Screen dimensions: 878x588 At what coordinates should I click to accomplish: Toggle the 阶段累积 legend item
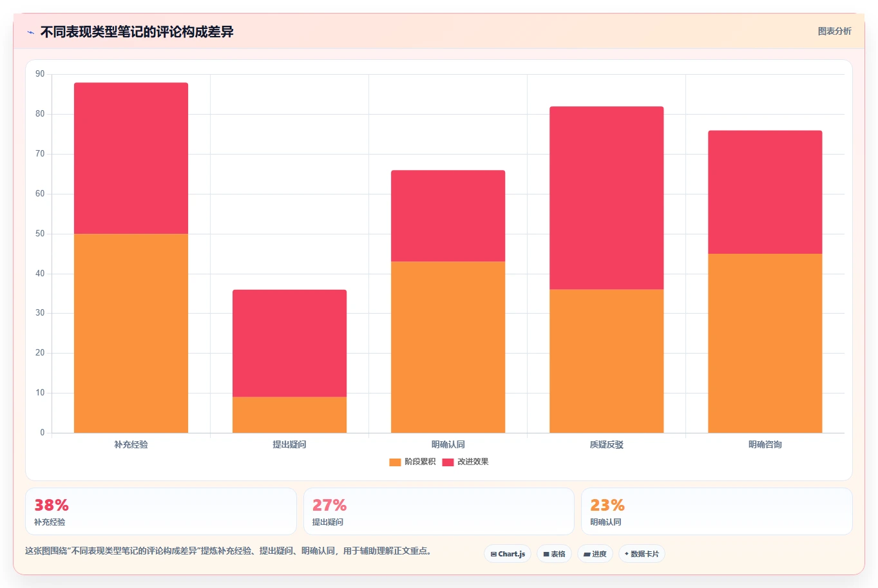[412, 462]
